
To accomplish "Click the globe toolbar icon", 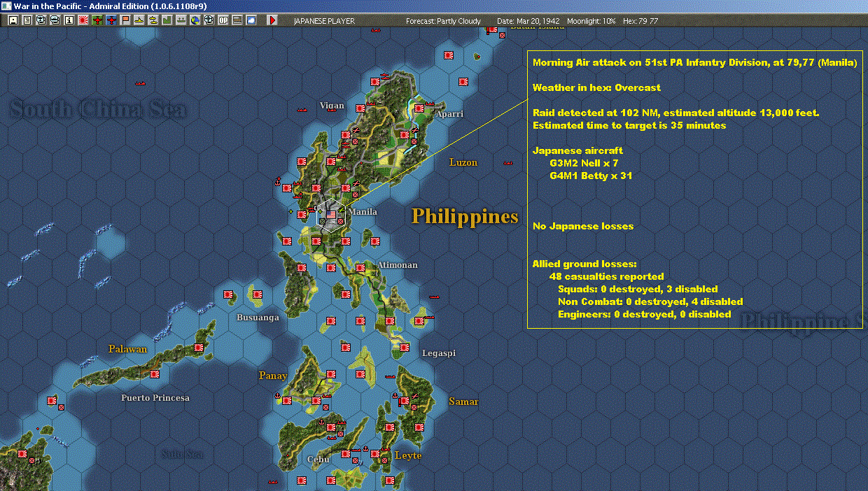I will [195, 20].
